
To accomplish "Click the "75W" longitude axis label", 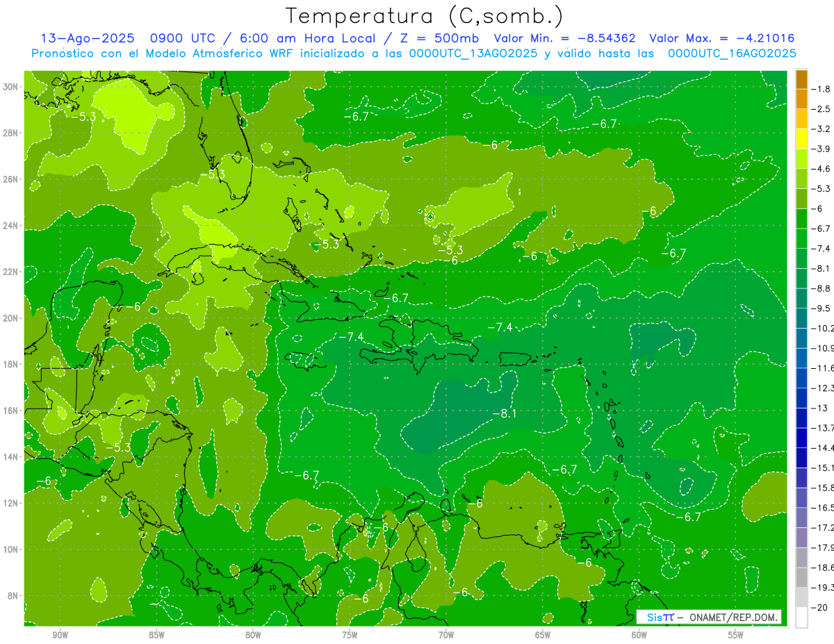I will (350, 635).
